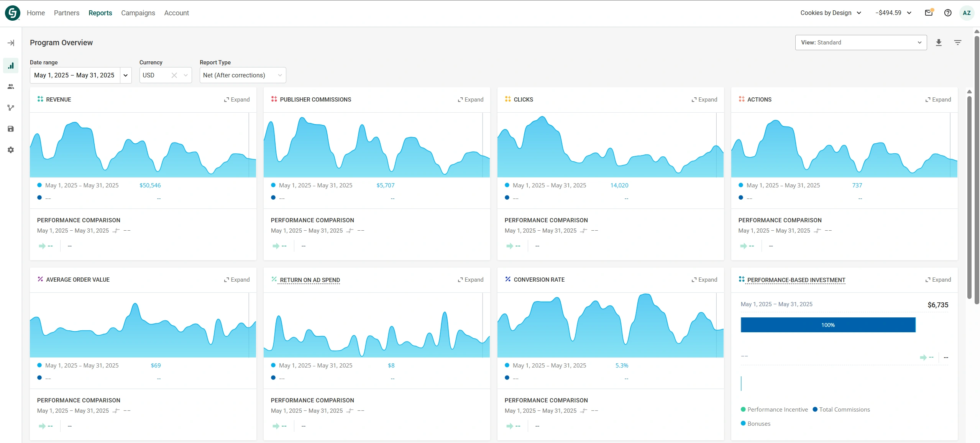
Task: Click the download report icon
Action: (939, 43)
